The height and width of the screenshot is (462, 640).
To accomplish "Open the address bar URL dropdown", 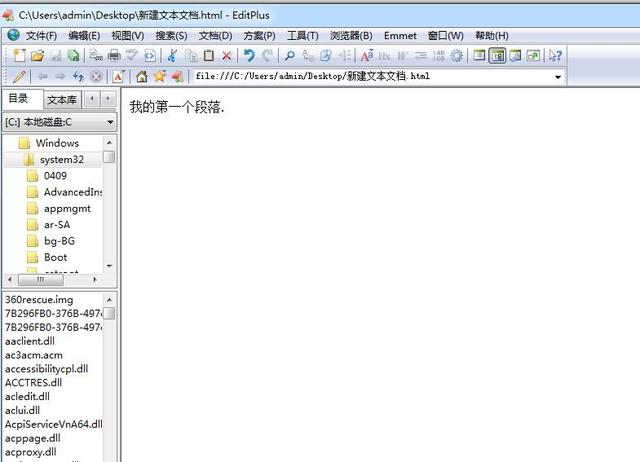I will (x=558, y=77).
